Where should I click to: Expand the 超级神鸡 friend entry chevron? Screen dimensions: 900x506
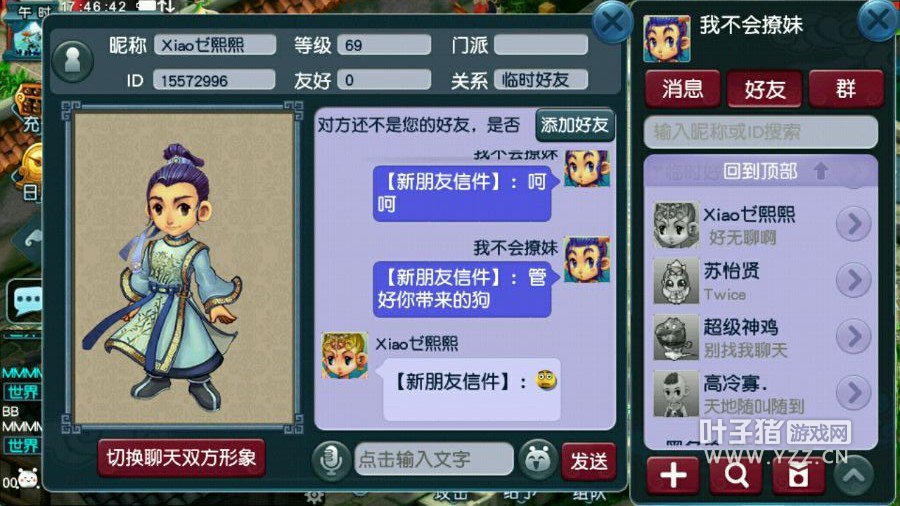(854, 336)
